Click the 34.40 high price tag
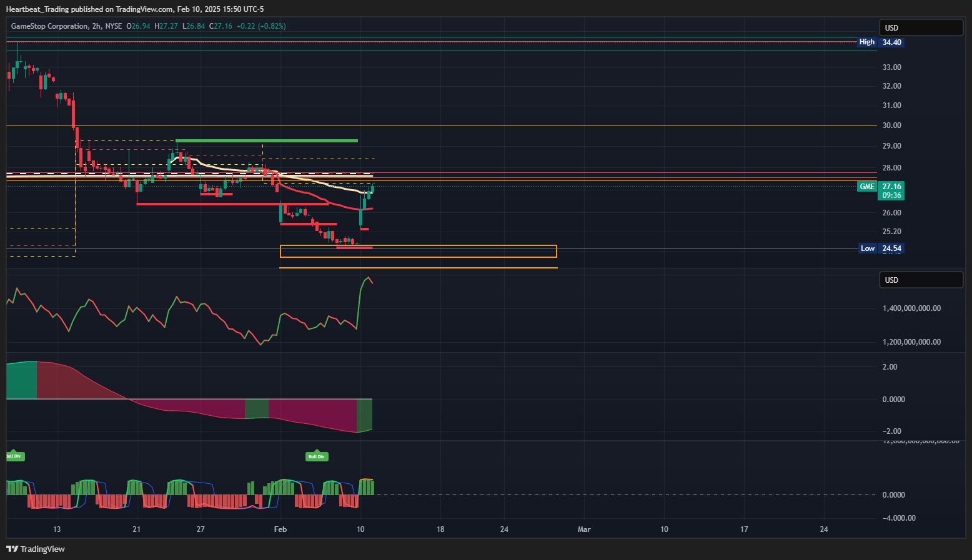 891,42
